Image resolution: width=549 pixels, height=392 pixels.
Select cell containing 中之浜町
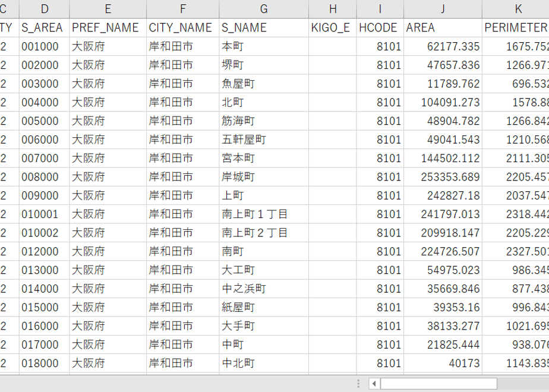pos(264,289)
